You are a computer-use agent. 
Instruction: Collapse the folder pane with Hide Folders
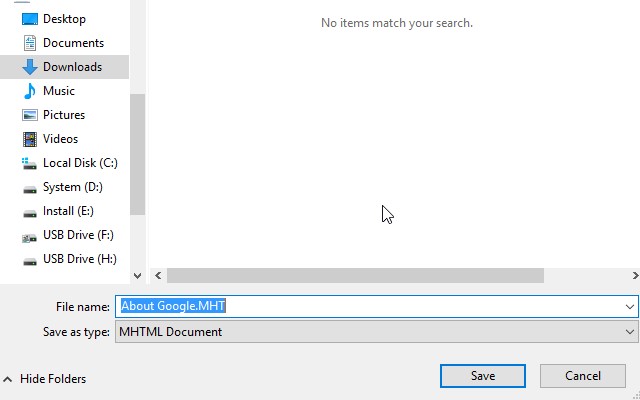pyautogui.click(x=45, y=379)
